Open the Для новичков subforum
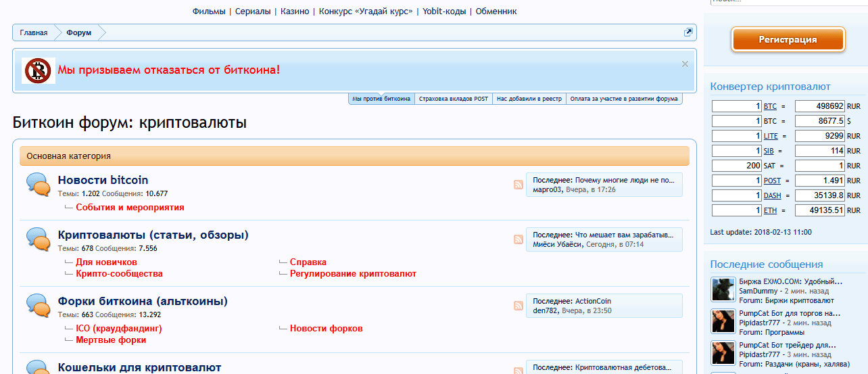This screenshot has width=868, height=374. pos(106,262)
